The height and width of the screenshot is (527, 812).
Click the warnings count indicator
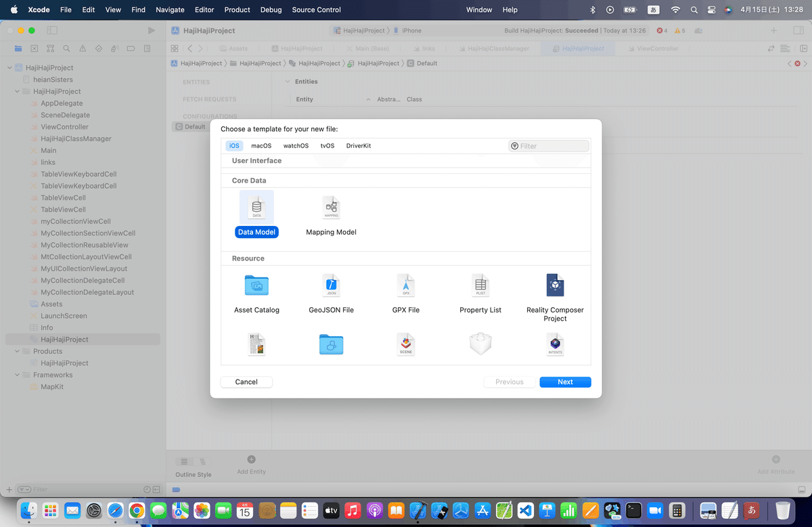679,30
